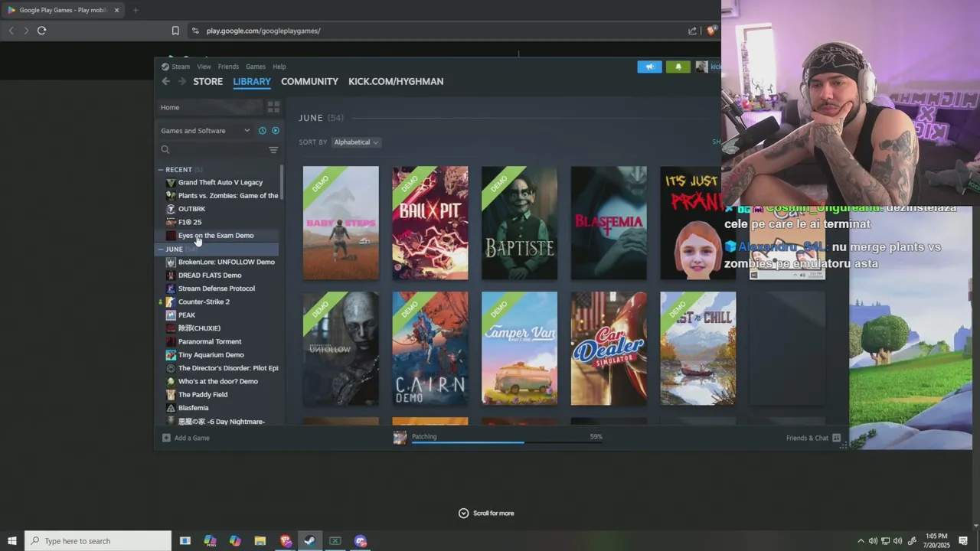This screenshot has height=551, width=980.
Task: Open Friends & Chat
Action: click(813, 438)
